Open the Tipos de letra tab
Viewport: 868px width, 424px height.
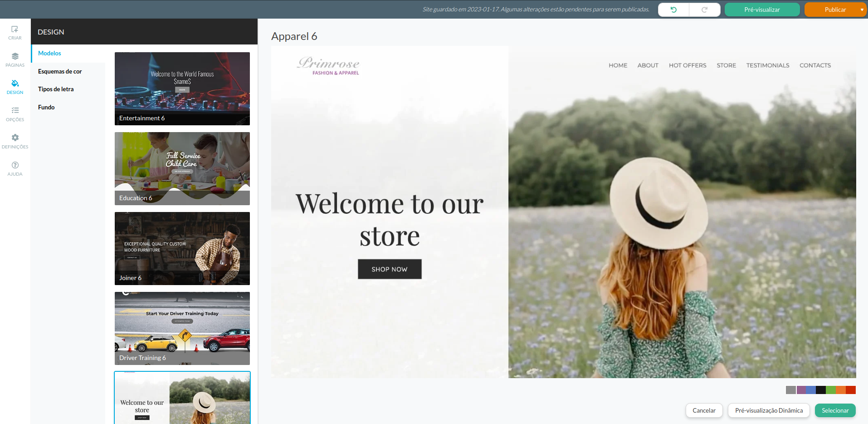[56, 89]
